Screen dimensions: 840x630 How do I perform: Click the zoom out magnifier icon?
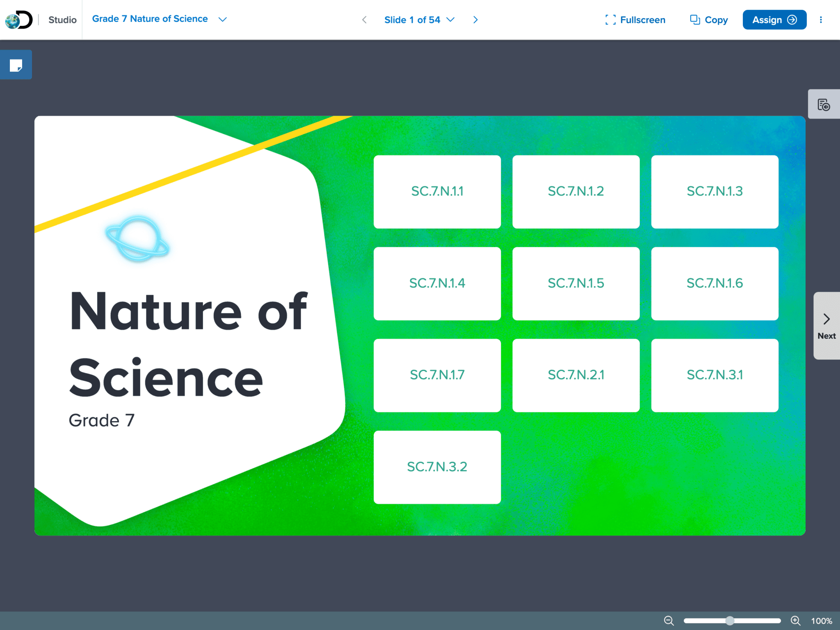669,621
